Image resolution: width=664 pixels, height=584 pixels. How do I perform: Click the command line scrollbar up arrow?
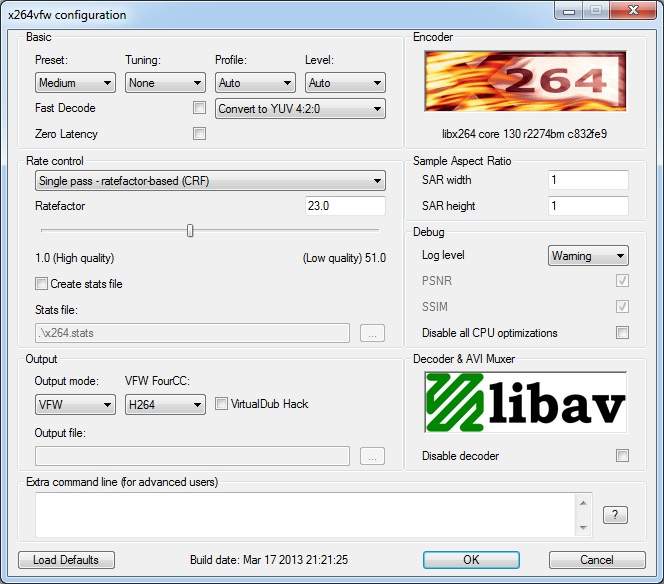tap(583, 503)
